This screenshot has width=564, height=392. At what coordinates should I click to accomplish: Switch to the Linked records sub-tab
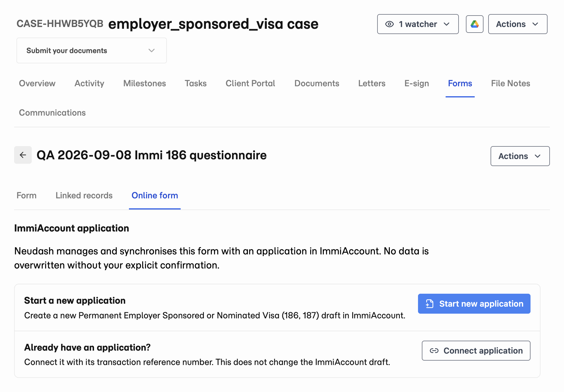[x=84, y=195]
